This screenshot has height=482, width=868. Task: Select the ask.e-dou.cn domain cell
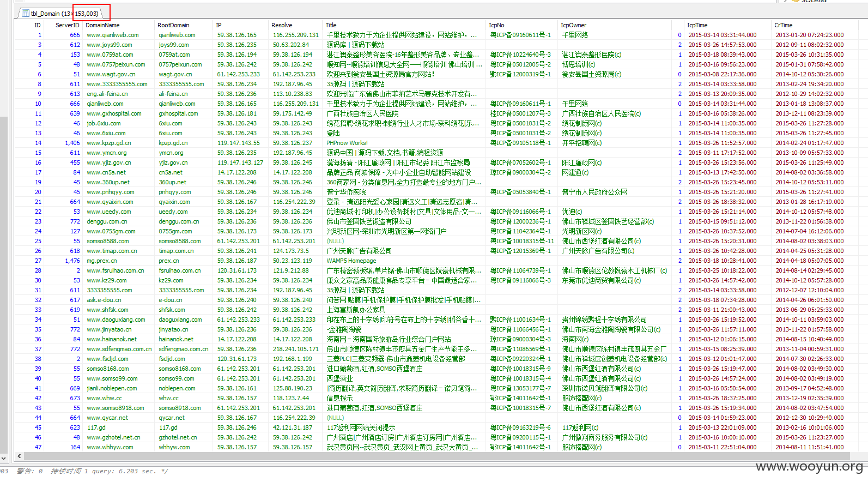(x=104, y=300)
